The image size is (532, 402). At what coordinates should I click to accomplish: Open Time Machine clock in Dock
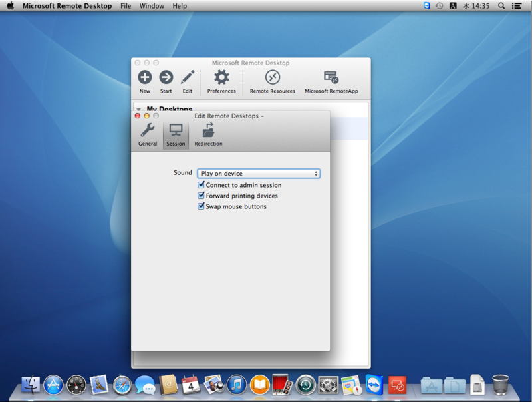[x=306, y=385]
